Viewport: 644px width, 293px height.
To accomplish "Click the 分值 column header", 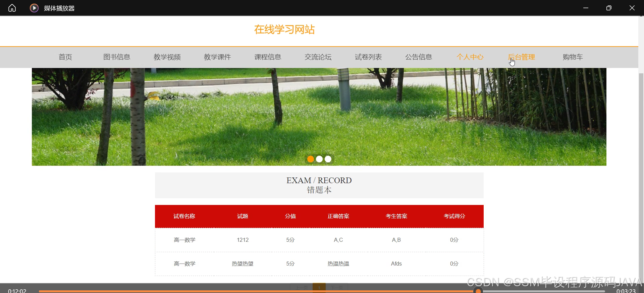I will pos(290,216).
